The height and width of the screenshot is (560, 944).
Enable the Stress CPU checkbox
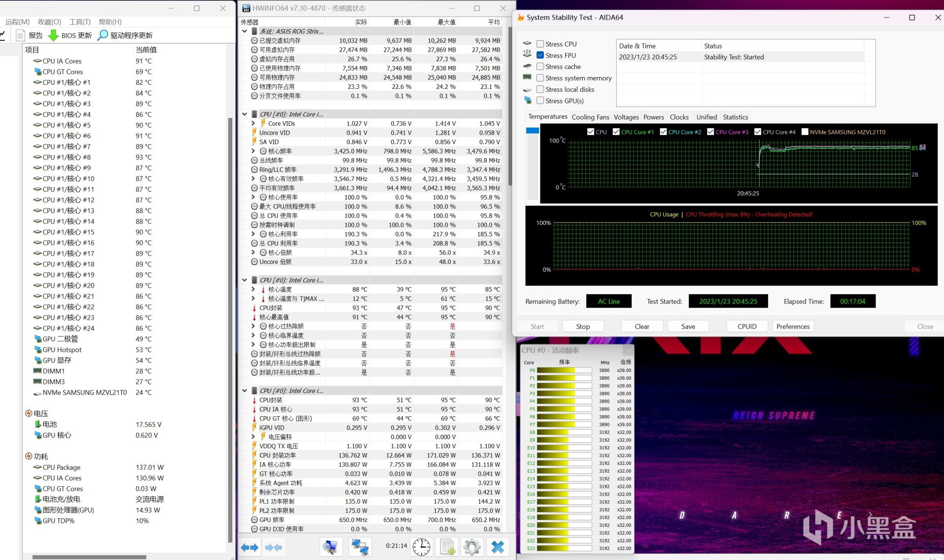(540, 44)
